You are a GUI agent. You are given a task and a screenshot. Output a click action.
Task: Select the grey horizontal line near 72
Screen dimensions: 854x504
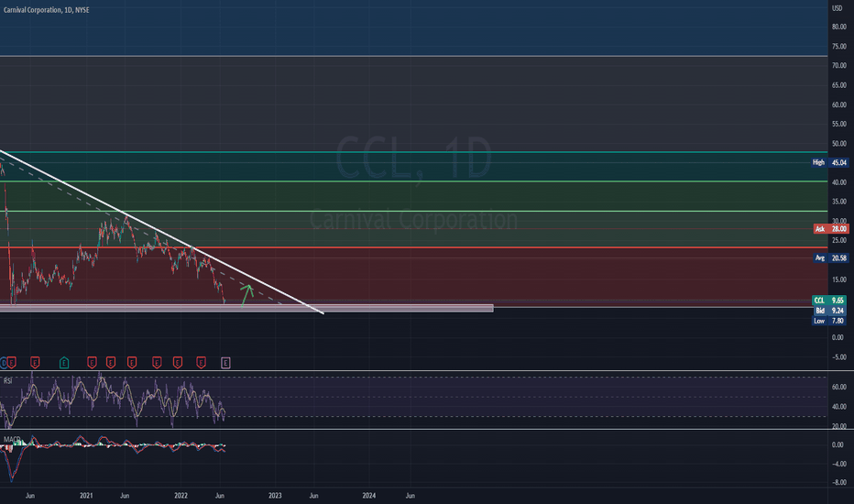click(414, 56)
